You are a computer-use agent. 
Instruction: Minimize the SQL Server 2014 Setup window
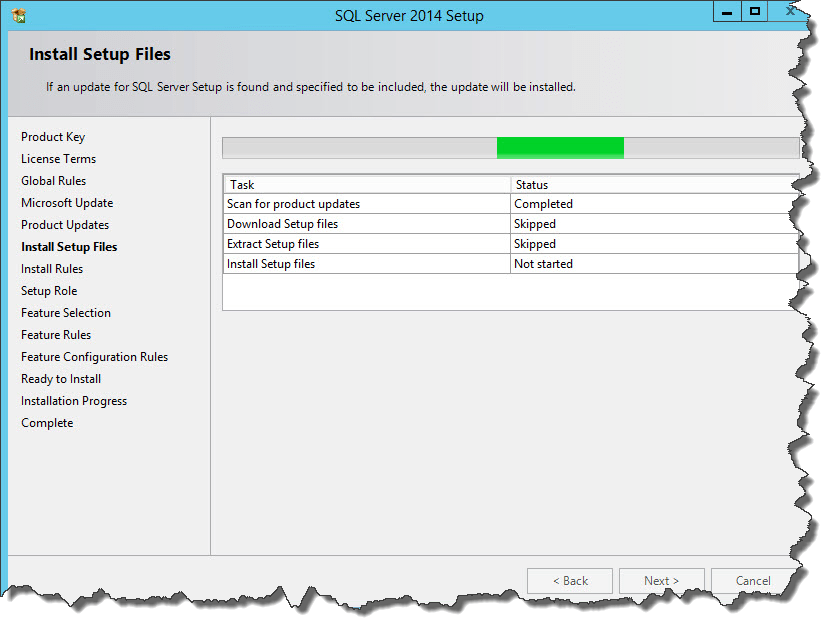(x=726, y=11)
